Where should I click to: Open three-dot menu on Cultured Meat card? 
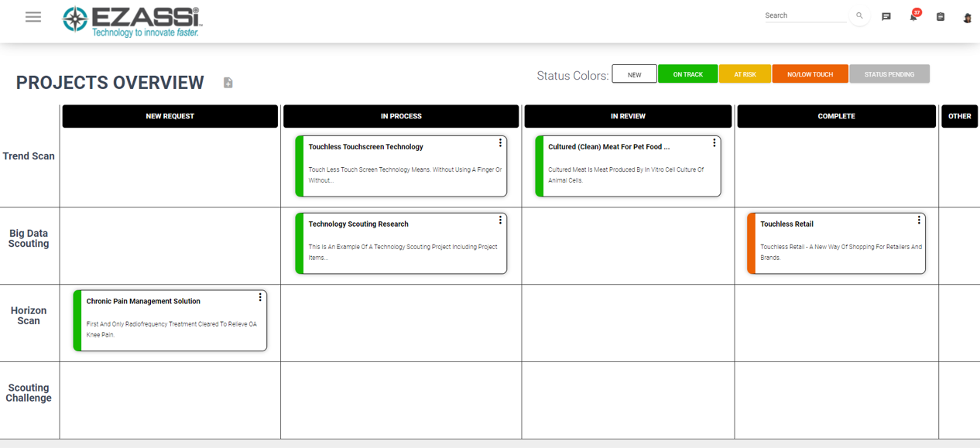[x=714, y=143]
